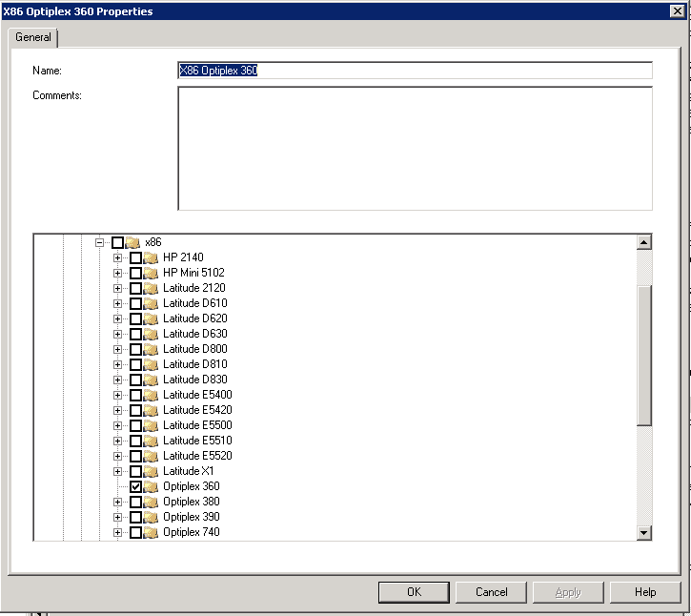
Task: Expand the Latitude E5500 node
Action: (117, 425)
